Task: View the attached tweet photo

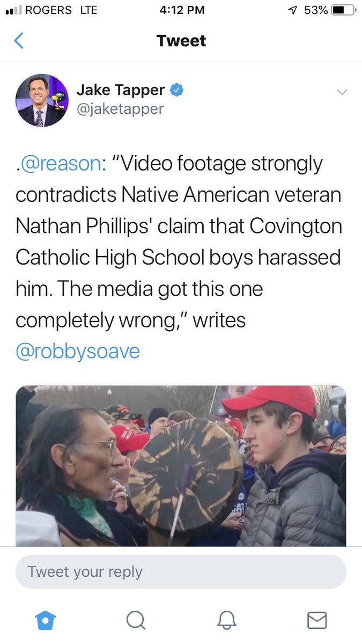Action: click(181, 466)
